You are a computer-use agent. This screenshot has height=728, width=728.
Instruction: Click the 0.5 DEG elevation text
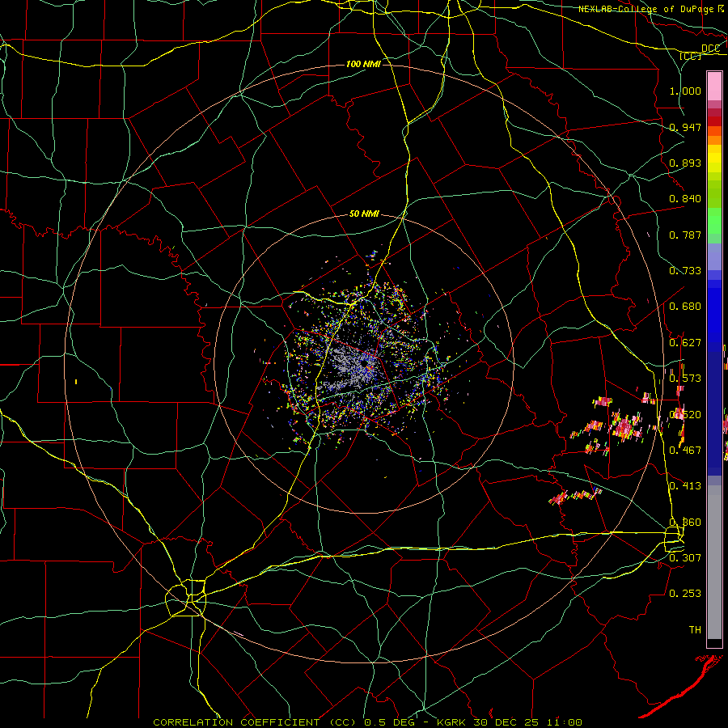coord(389,722)
